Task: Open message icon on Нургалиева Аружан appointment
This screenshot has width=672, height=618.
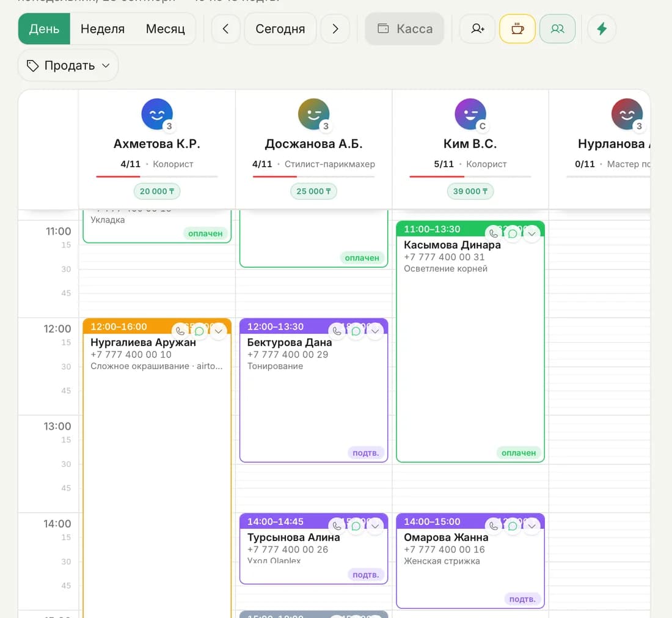Action: [199, 331]
